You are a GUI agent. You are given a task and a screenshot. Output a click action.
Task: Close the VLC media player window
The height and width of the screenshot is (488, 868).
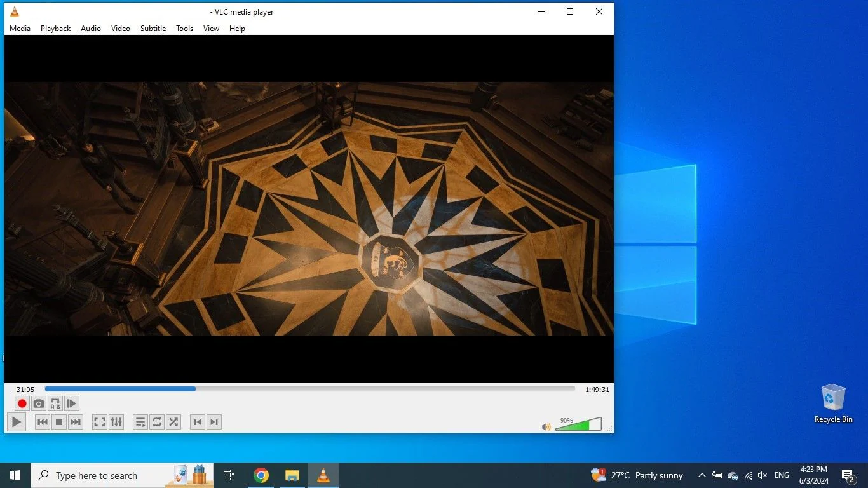(599, 11)
